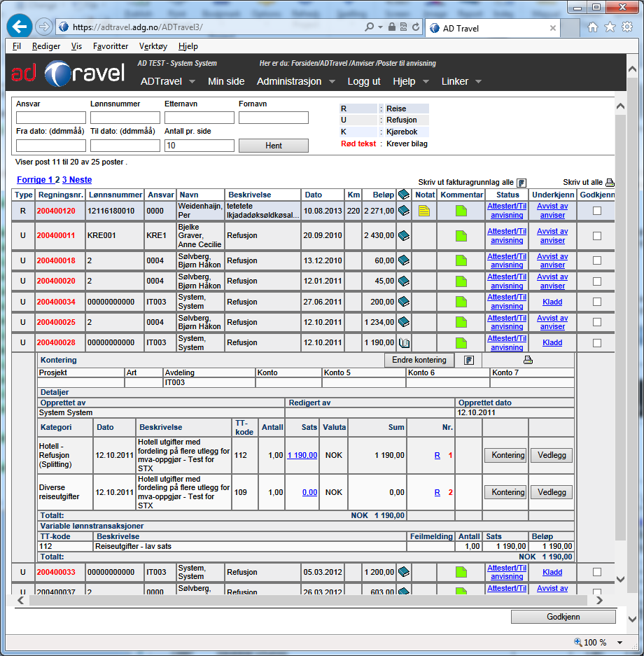Check the Godkjenn box for row 200400034

pyautogui.click(x=597, y=302)
